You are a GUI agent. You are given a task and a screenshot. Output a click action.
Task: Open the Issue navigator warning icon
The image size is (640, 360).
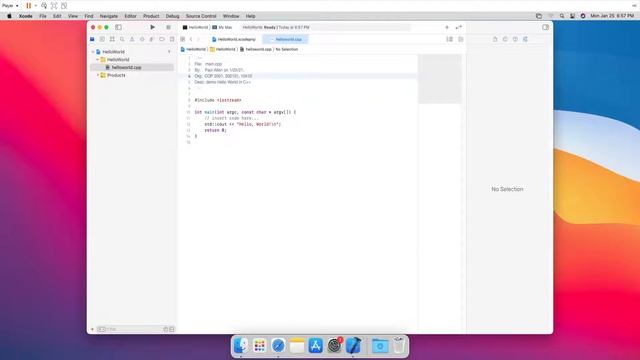point(132,39)
